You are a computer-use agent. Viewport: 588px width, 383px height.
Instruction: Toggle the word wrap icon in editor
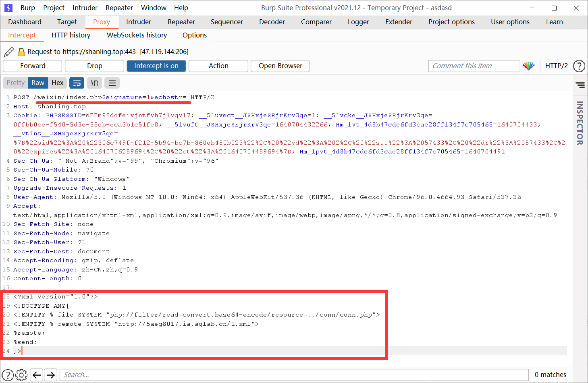click(77, 83)
